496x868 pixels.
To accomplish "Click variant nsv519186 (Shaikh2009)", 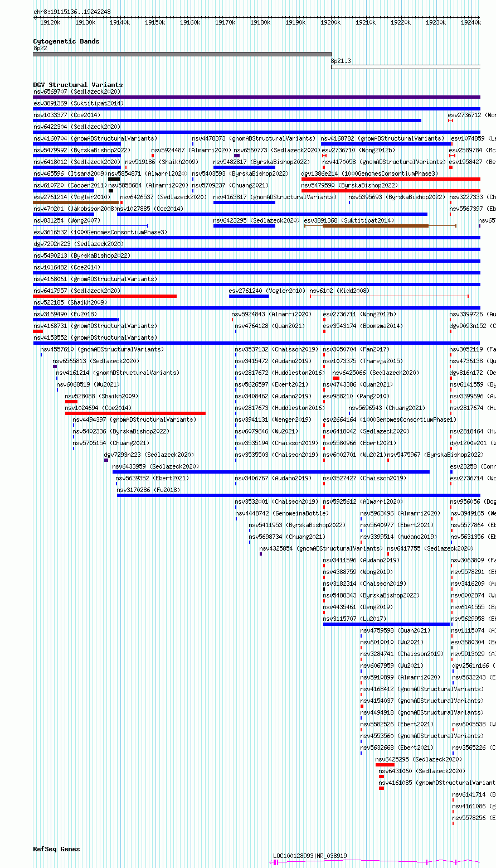I will pos(162,162).
